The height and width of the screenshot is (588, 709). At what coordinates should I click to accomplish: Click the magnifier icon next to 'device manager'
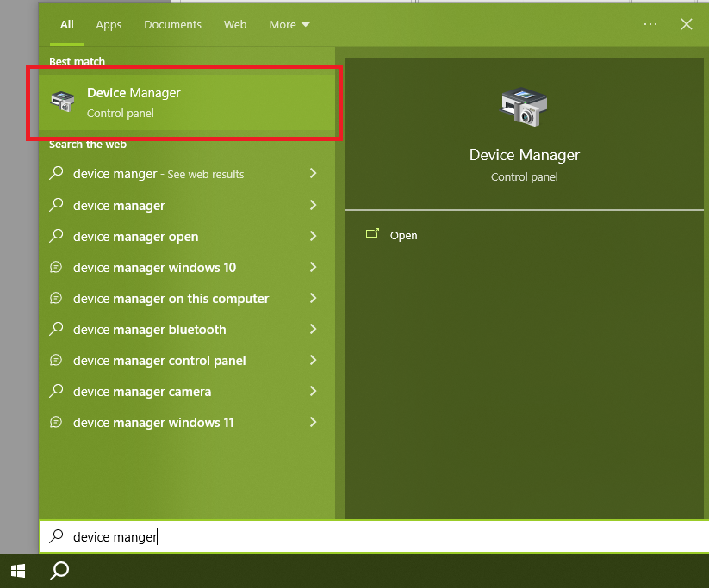[57, 205]
